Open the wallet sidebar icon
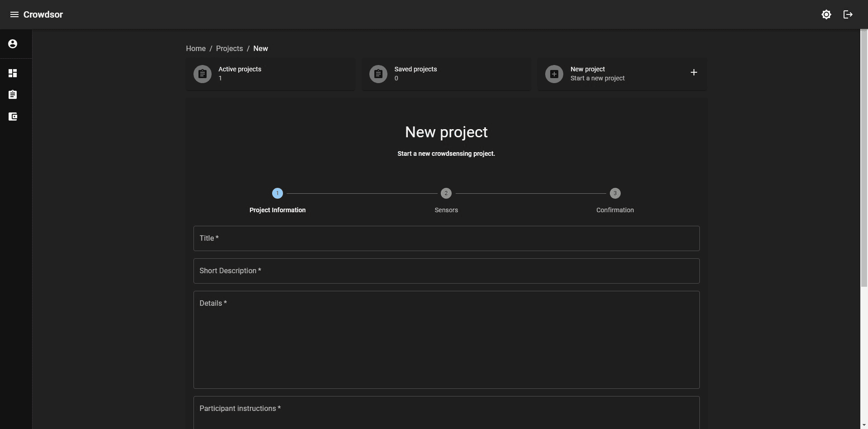Image resolution: width=868 pixels, height=429 pixels. (x=13, y=117)
